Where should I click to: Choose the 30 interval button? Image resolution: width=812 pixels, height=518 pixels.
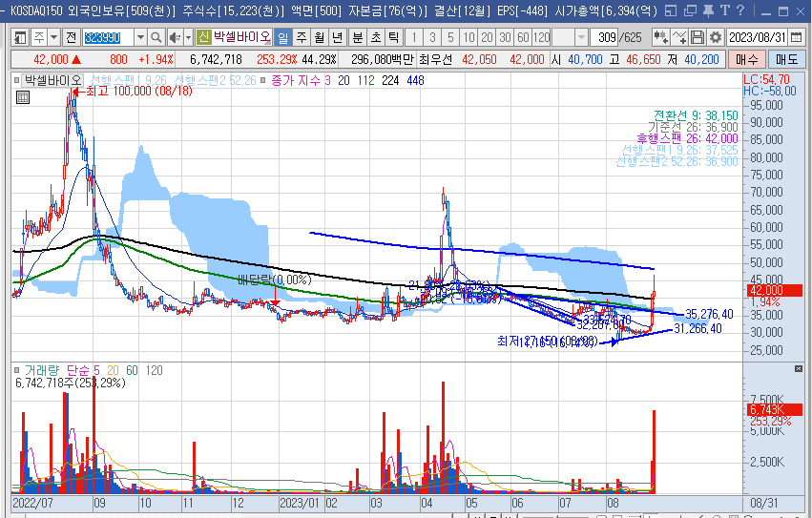pyautogui.click(x=505, y=37)
